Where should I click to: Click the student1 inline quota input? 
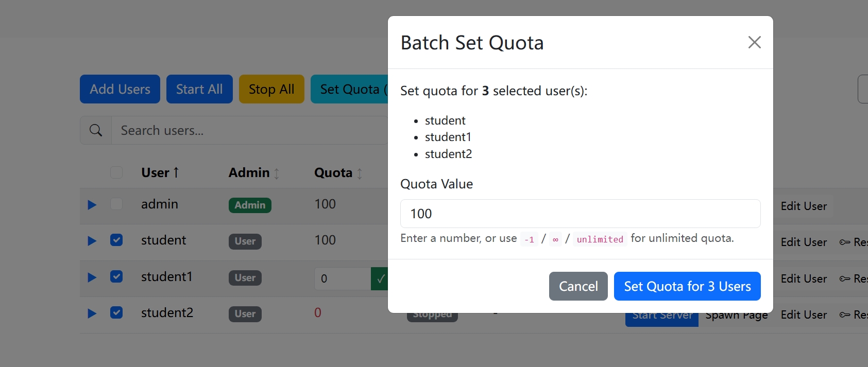[343, 278]
